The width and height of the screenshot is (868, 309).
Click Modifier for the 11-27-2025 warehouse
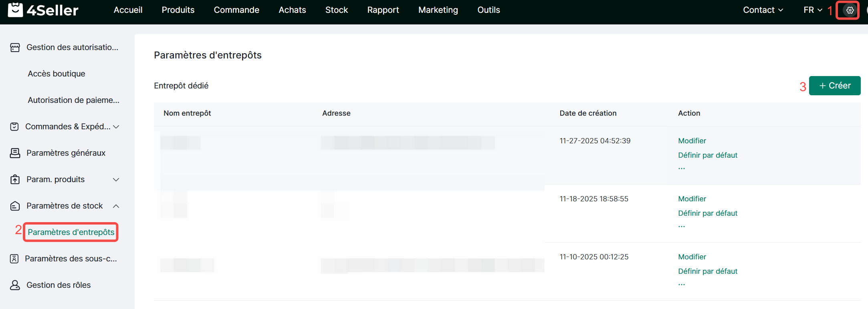[x=692, y=141]
